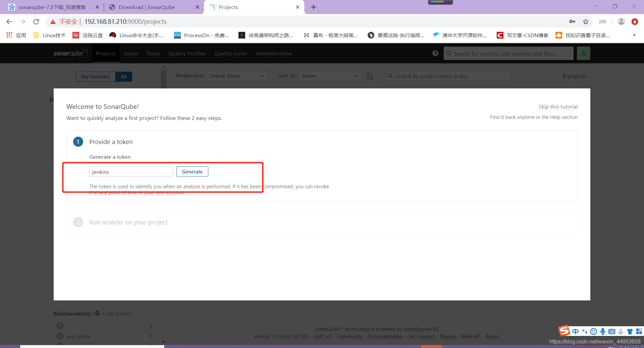The height and width of the screenshot is (348, 644).
Task: Click the global project search box
Action: pyautogui.click(x=508, y=54)
